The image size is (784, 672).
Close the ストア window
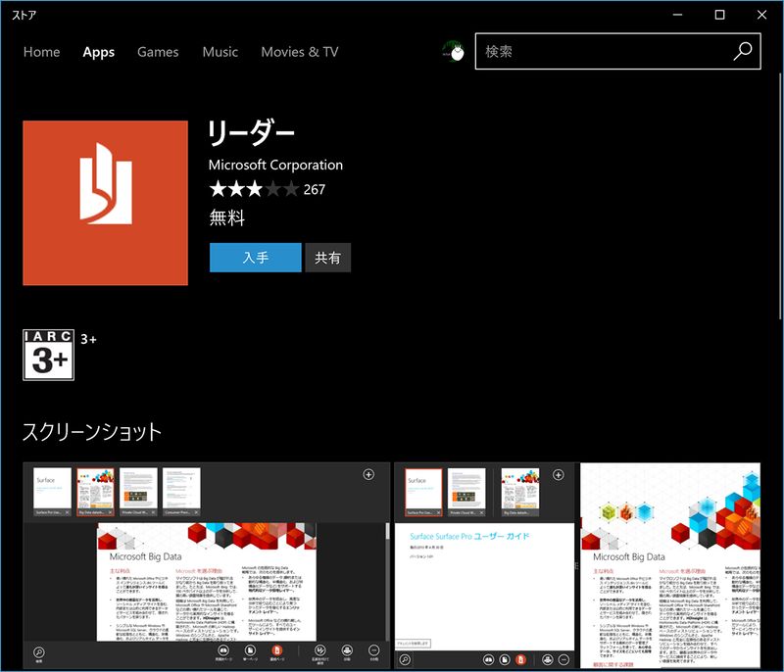click(761, 15)
